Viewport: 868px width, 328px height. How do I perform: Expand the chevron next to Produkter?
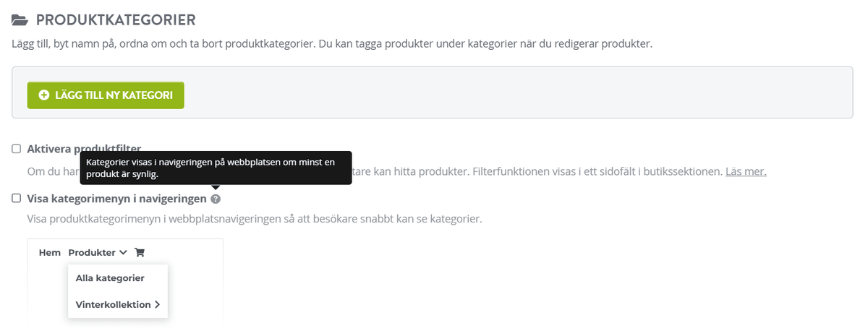point(123,253)
